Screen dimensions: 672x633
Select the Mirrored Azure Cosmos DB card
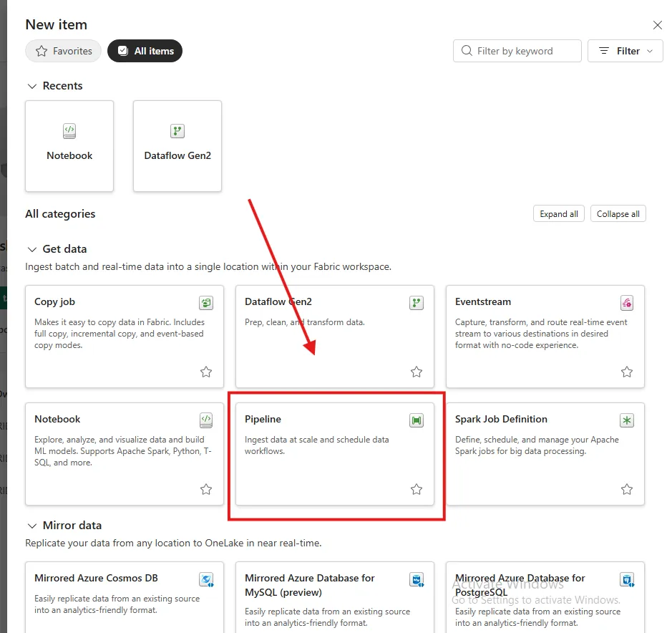125,597
